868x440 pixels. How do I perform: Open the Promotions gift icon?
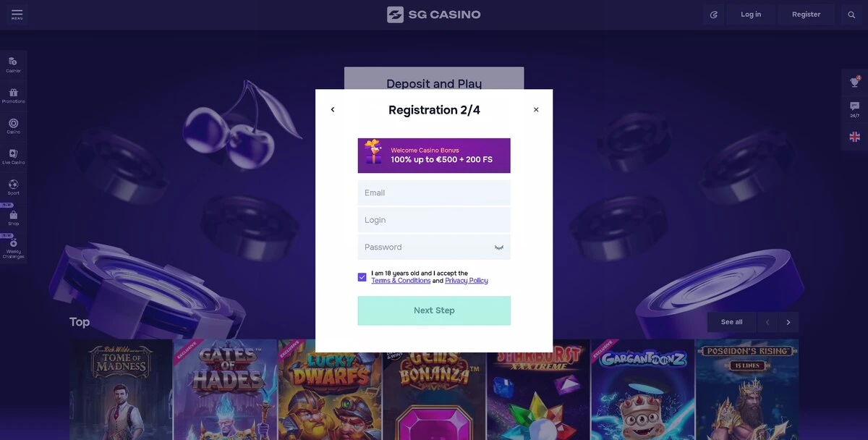pyautogui.click(x=13, y=95)
